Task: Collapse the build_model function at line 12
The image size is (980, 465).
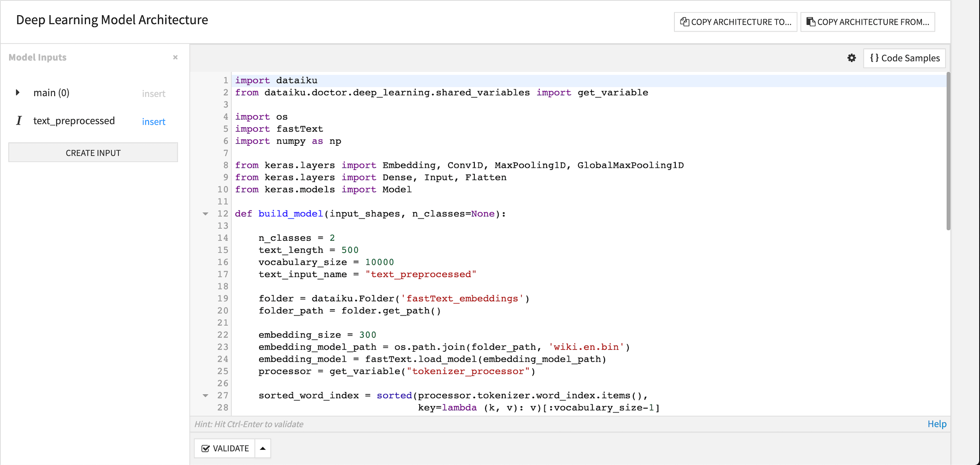Action: click(x=205, y=214)
